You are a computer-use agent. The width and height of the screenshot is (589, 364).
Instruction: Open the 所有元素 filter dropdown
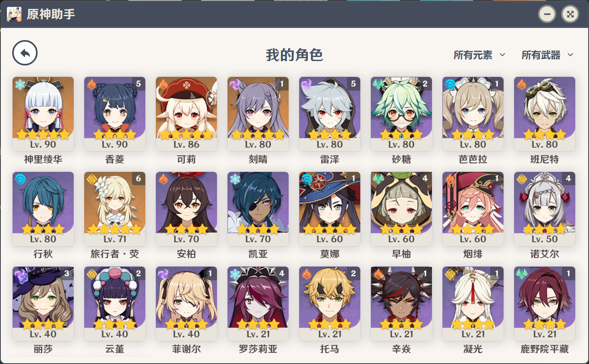[479, 55]
